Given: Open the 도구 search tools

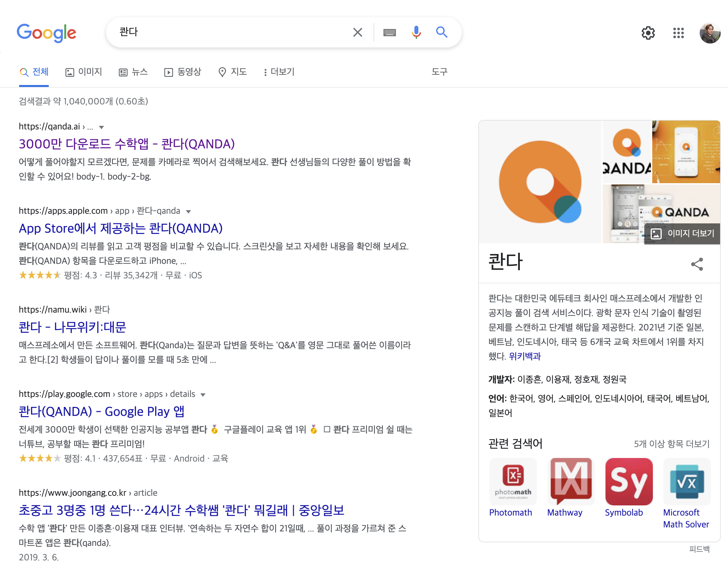Looking at the screenshot, I should coord(439,72).
